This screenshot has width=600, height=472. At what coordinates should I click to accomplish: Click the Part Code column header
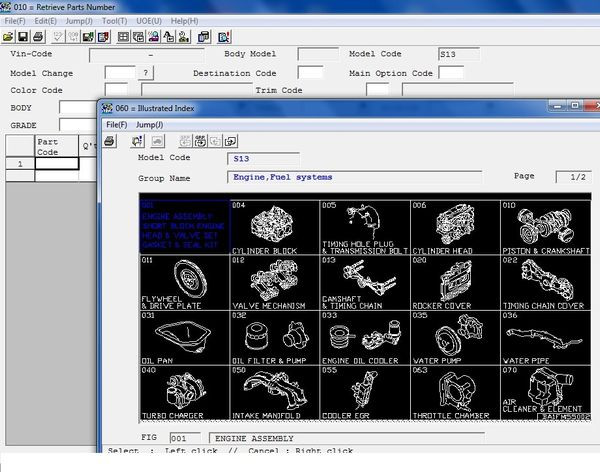56,146
